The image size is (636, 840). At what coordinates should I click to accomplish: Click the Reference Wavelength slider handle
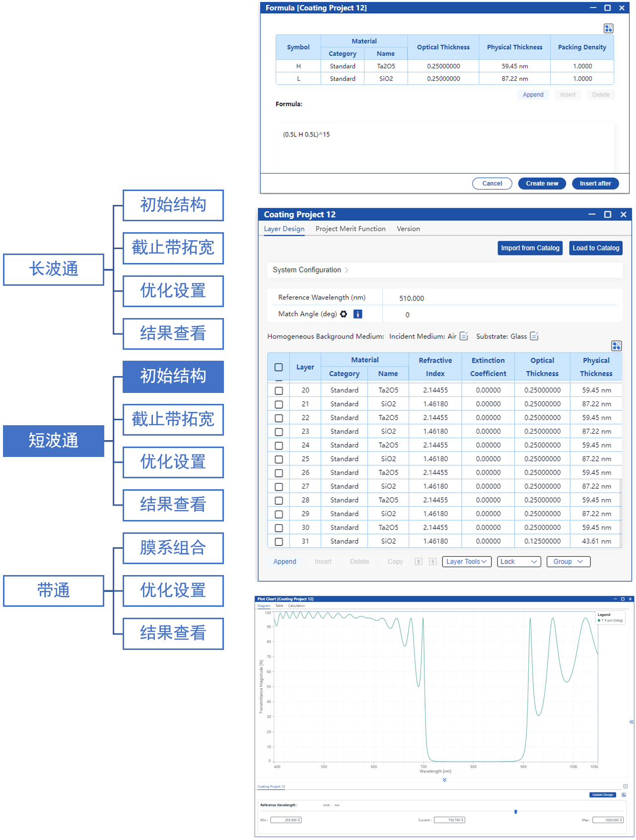(x=515, y=812)
